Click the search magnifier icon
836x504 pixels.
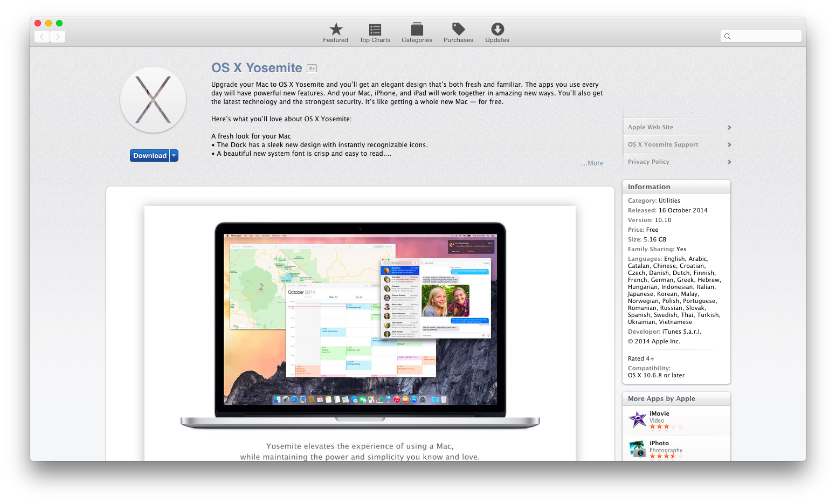pyautogui.click(x=727, y=37)
